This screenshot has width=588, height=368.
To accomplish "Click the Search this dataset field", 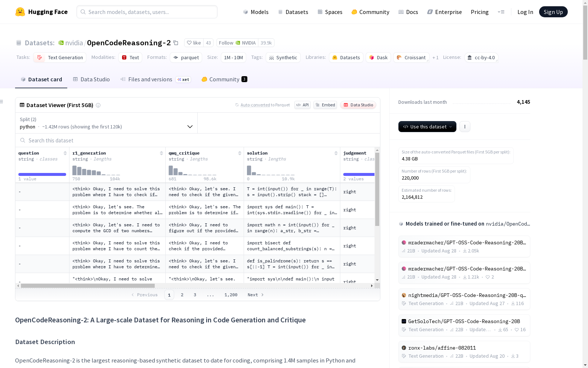I will tap(198, 140).
